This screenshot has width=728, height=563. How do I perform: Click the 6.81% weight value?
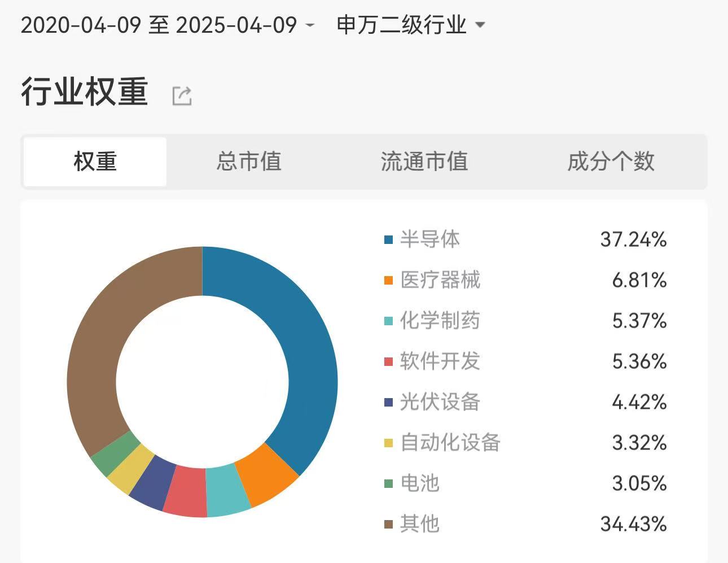click(x=639, y=280)
